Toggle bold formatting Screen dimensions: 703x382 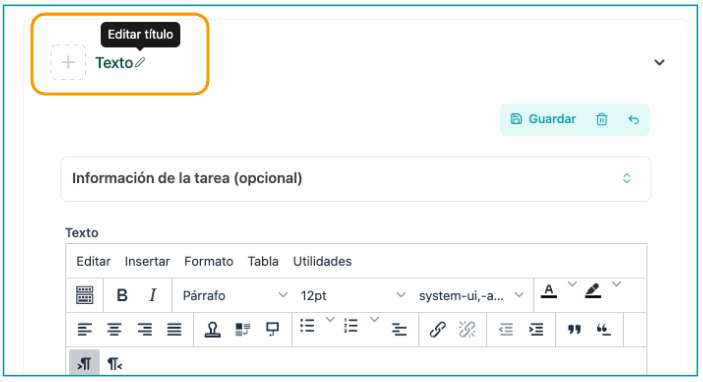click(122, 295)
